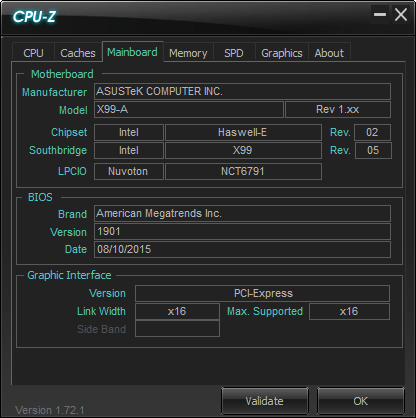This screenshot has height=418, width=416.
Task: Select the Max. Supported x16 field
Action: pos(349,311)
